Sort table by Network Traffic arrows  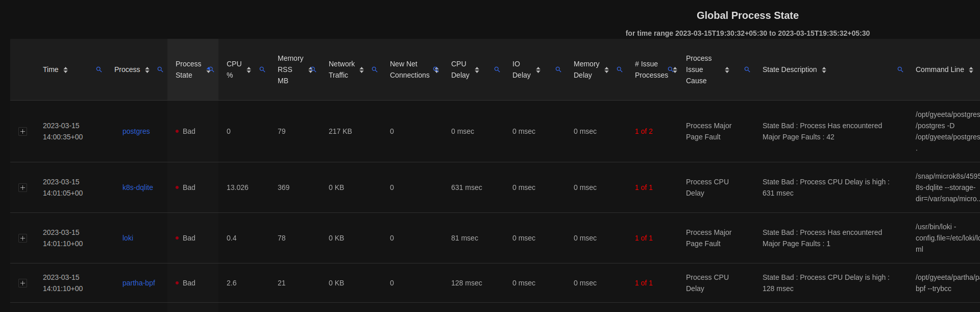361,70
